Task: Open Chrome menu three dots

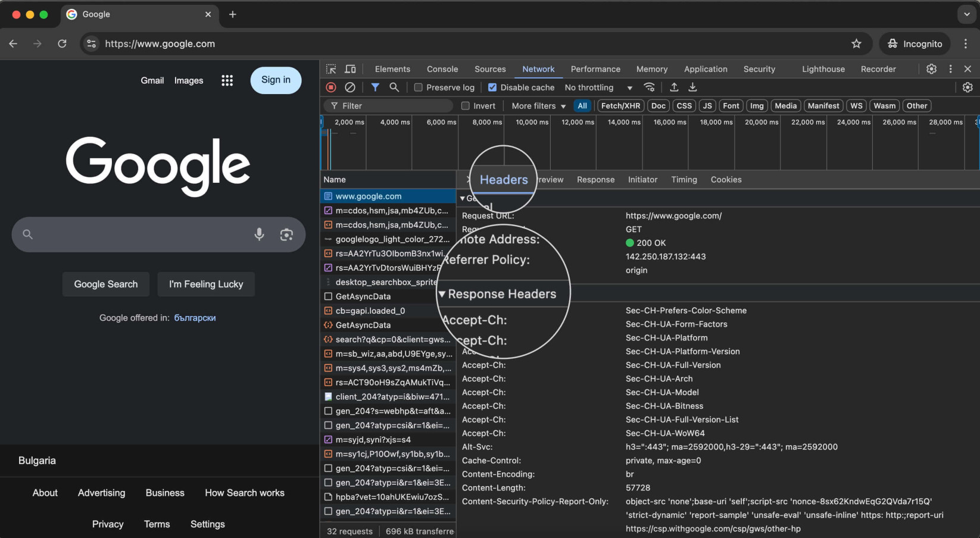Action: tap(966, 43)
